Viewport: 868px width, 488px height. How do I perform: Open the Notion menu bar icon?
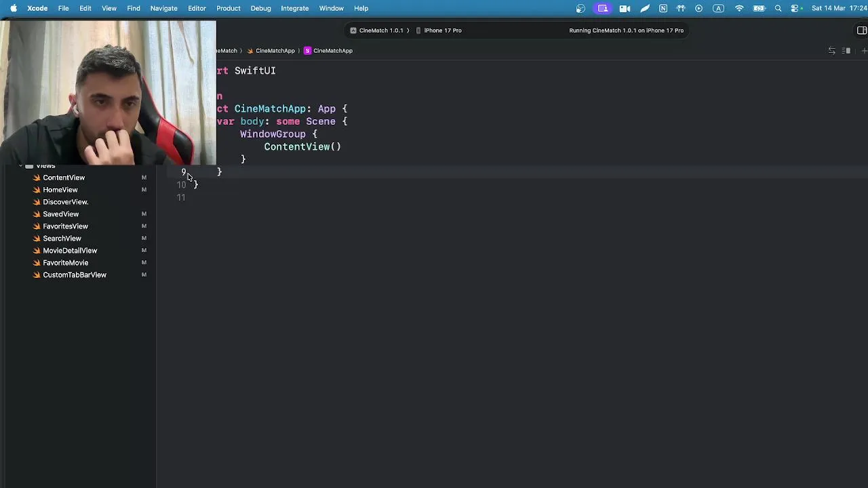click(663, 8)
